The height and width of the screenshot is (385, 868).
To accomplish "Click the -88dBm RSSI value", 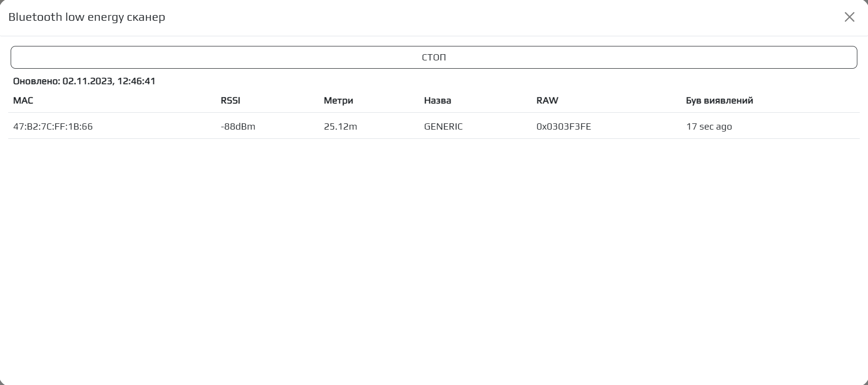I will tap(238, 127).
